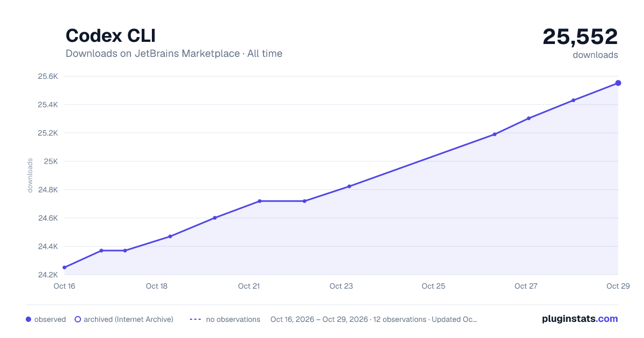This screenshot has height=338, width=644.
Task: Click the 25.4K y-axis label
Action: pyautogui.click(x=48, y=105)
